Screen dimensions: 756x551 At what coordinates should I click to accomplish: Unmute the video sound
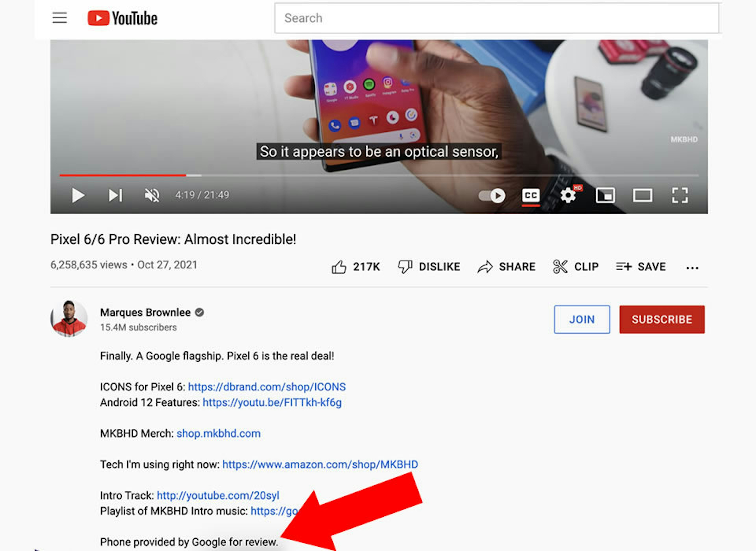[152, 195]
